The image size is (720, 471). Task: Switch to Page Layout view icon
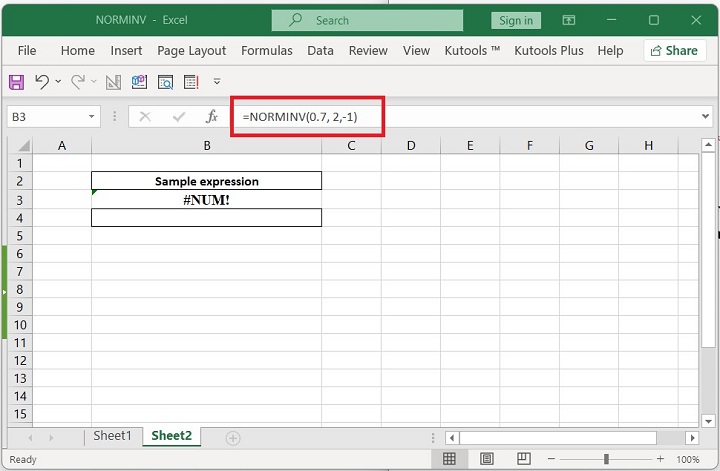(x=487, y=459)
